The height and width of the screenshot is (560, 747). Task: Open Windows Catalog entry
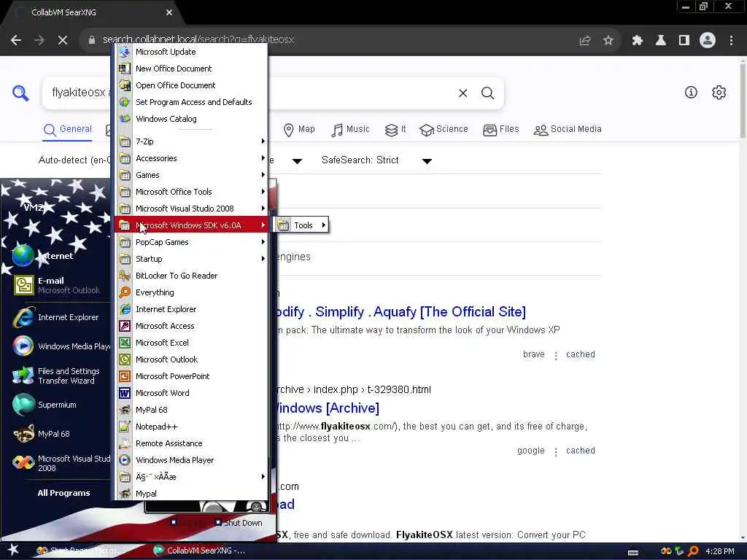[x=190, y=119]
